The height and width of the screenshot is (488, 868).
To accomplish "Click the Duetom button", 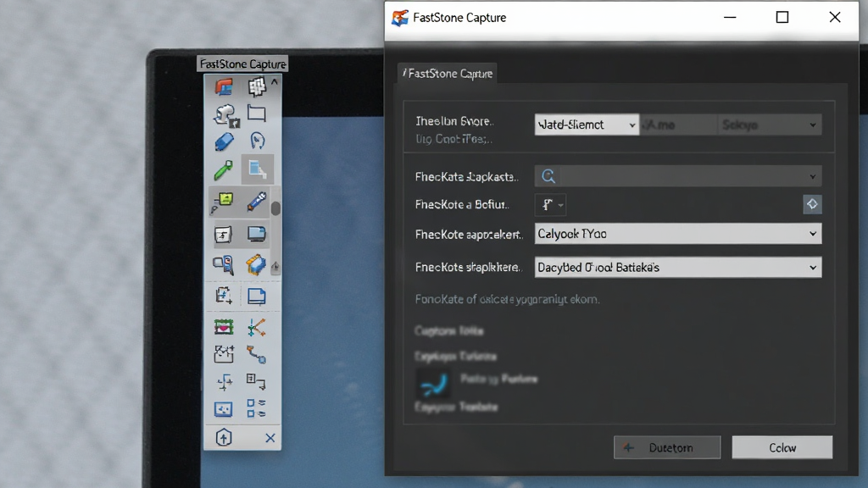I will (x=667, y=447).
